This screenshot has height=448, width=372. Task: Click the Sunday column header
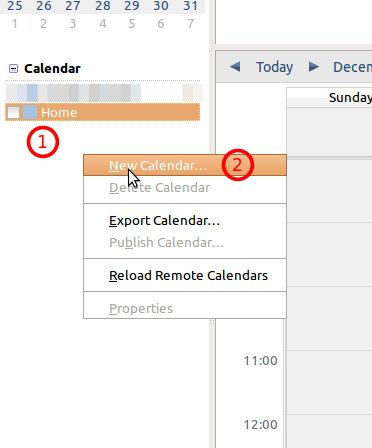click(x=329, y=98)
